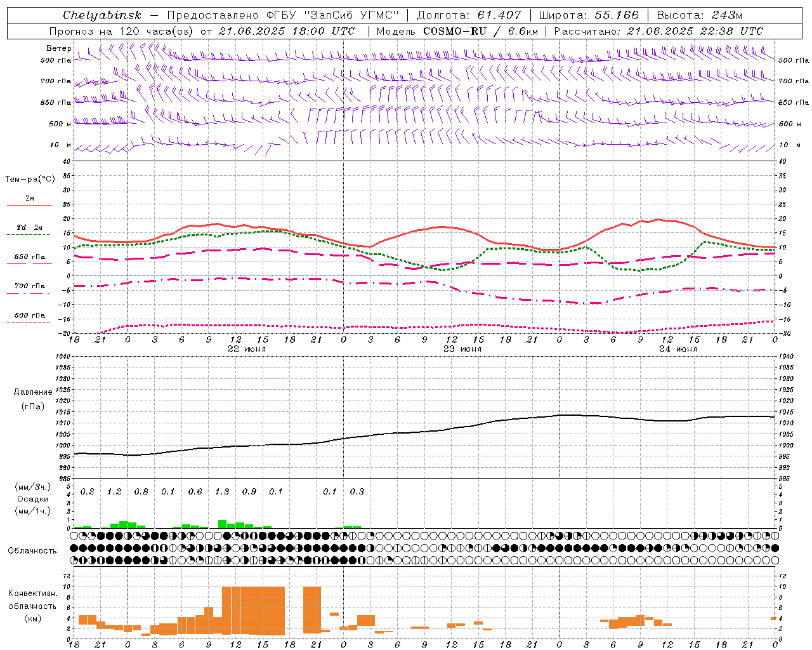Select the Высота: 243м elevation label
Image resolution: width=812 pixels, height=650 pixels.
tap(700, 15)
